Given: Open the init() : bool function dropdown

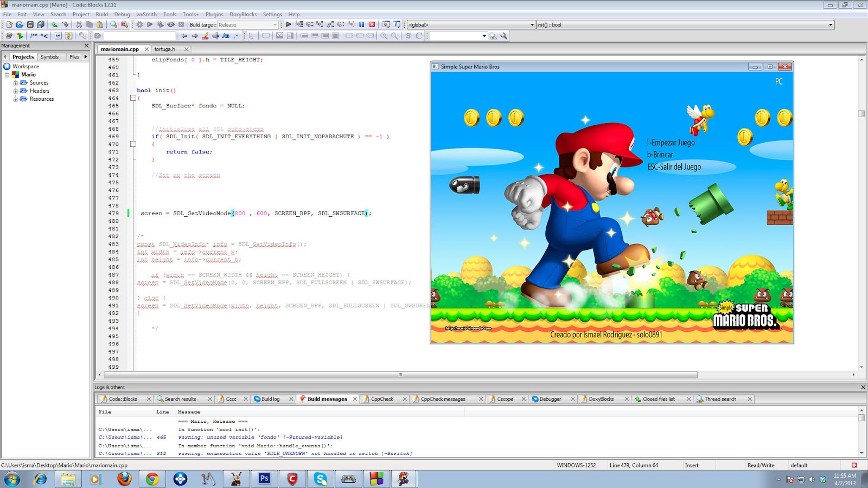Looking at the screenshot, I should coord(685,24).
